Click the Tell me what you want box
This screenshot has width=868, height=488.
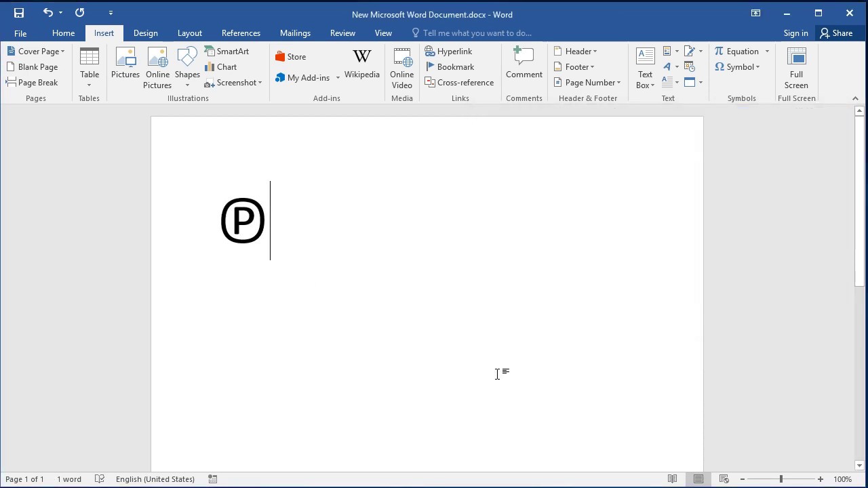[x=472, y=33]
